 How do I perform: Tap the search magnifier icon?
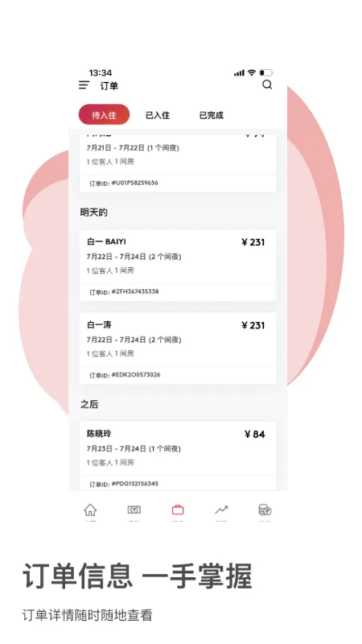click(267, 85)
